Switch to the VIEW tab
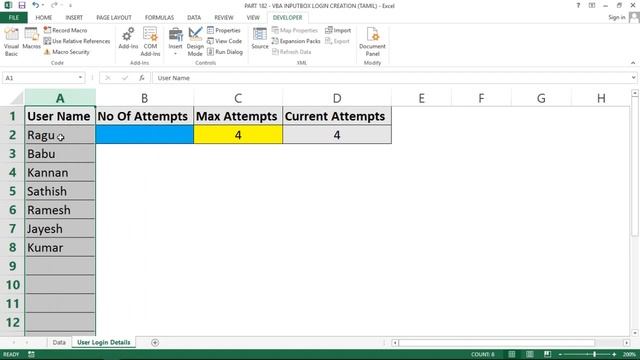The image size is (640, 360). pos(253,18)
